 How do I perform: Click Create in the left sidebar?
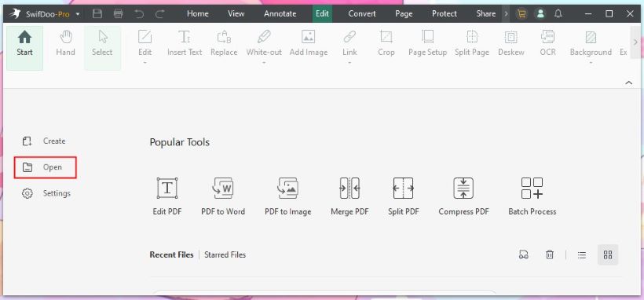coord(44,141)
